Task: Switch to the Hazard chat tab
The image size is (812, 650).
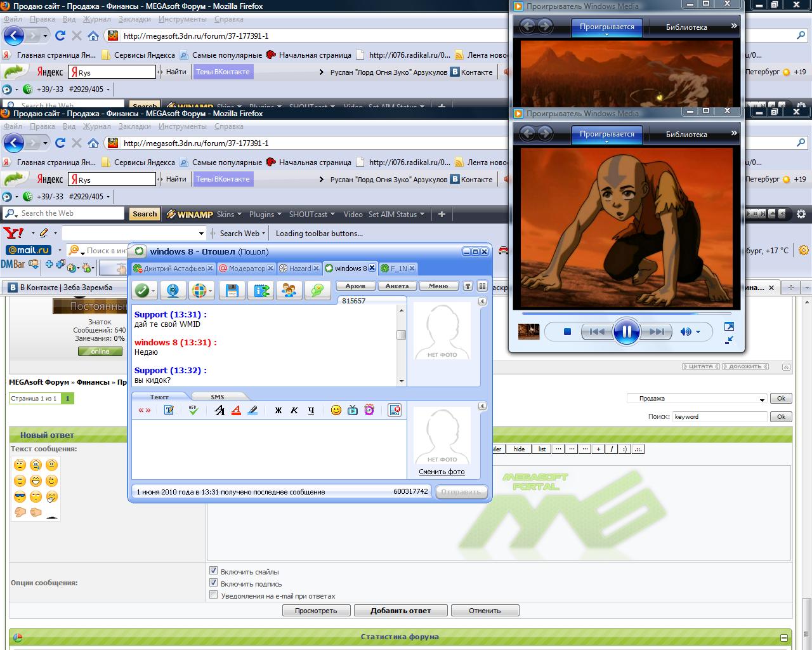Action: point(299,269)
